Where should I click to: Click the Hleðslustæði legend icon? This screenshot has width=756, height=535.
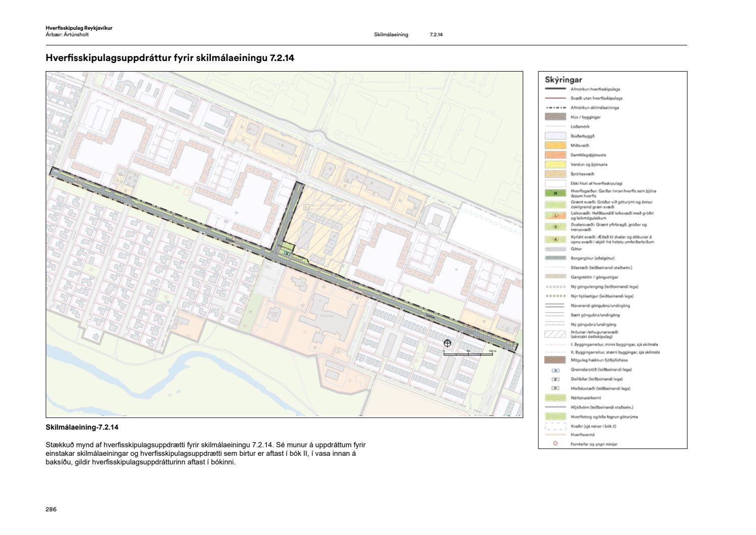555,389
